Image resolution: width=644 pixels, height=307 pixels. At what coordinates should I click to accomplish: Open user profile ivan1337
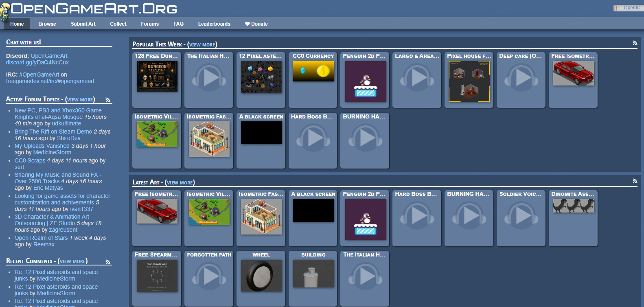82,209
